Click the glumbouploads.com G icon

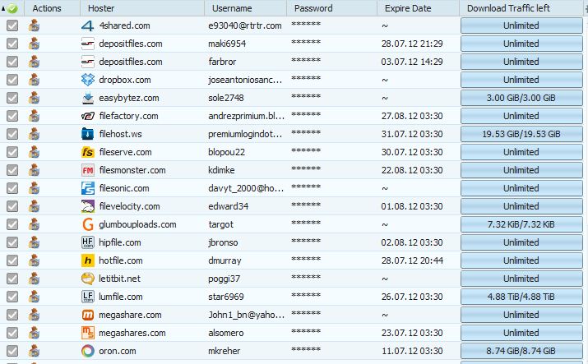[x=88, y=224]
